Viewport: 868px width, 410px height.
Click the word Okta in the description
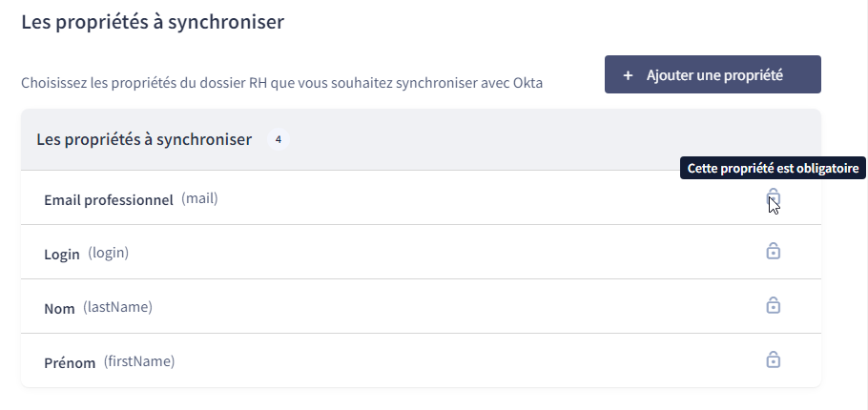527,83
